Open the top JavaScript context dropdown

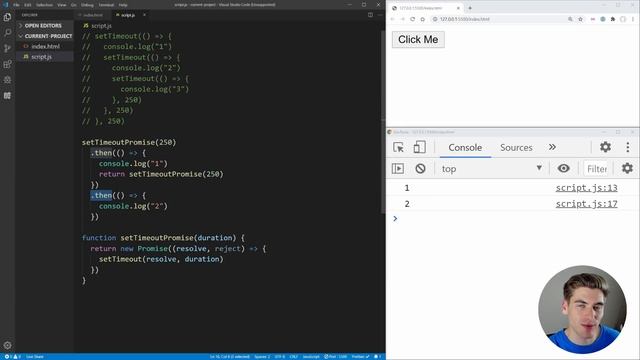492,169
